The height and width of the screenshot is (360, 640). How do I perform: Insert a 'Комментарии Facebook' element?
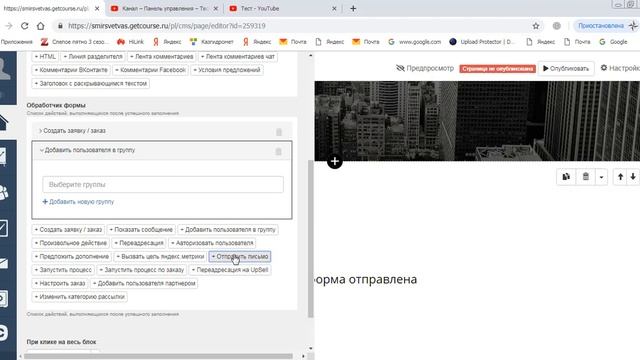pos(150,70)
